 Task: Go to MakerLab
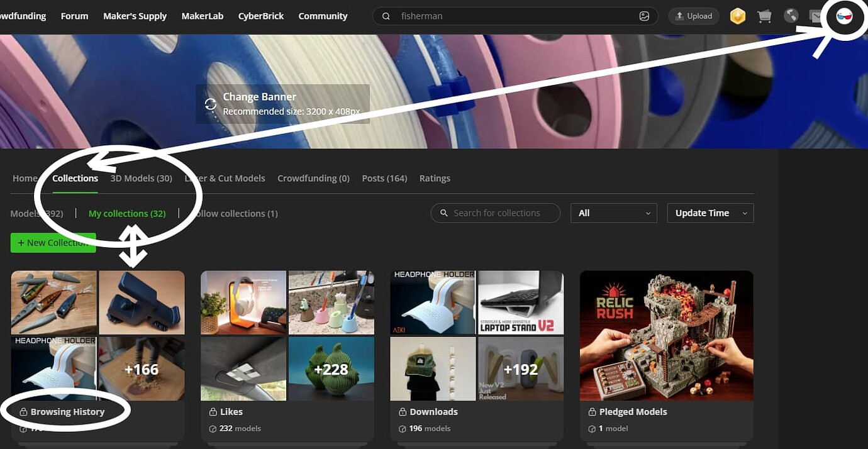(203, 16)
